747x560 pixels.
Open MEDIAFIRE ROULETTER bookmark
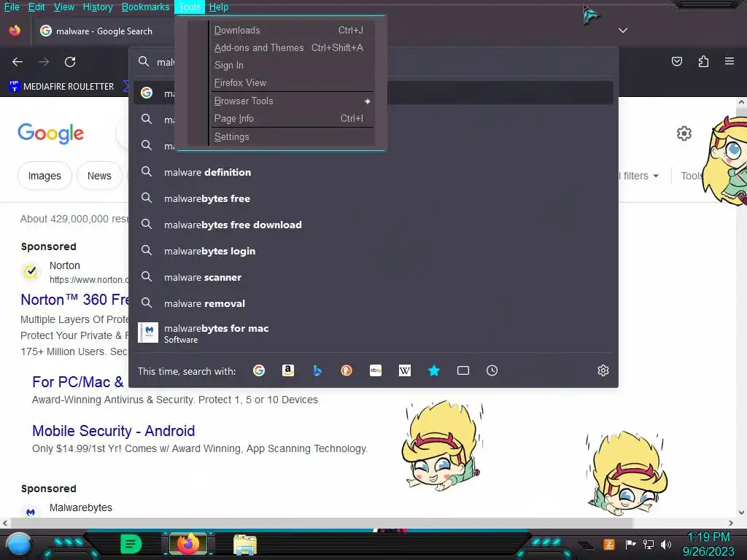61,86
